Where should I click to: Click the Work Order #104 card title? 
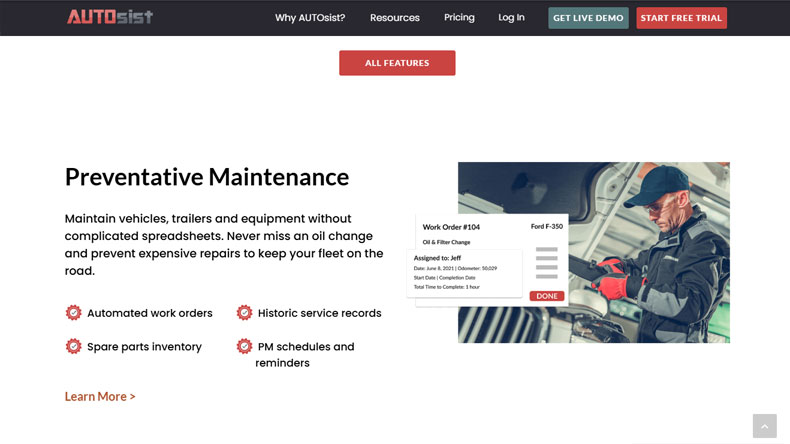[x=451, y=227]
